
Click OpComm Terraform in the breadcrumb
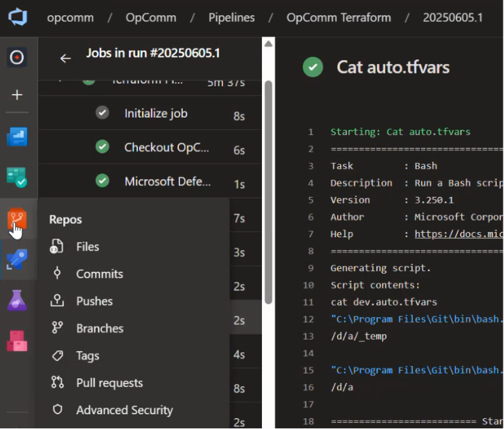point(339,17)
